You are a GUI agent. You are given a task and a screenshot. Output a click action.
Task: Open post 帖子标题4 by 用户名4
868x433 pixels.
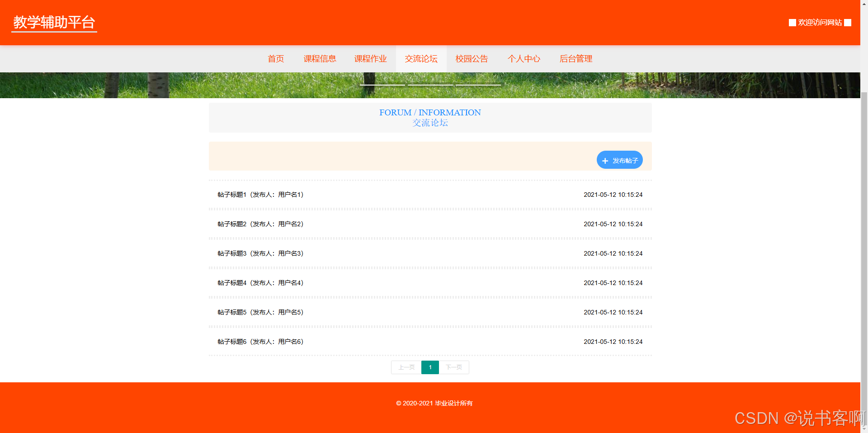260,283
